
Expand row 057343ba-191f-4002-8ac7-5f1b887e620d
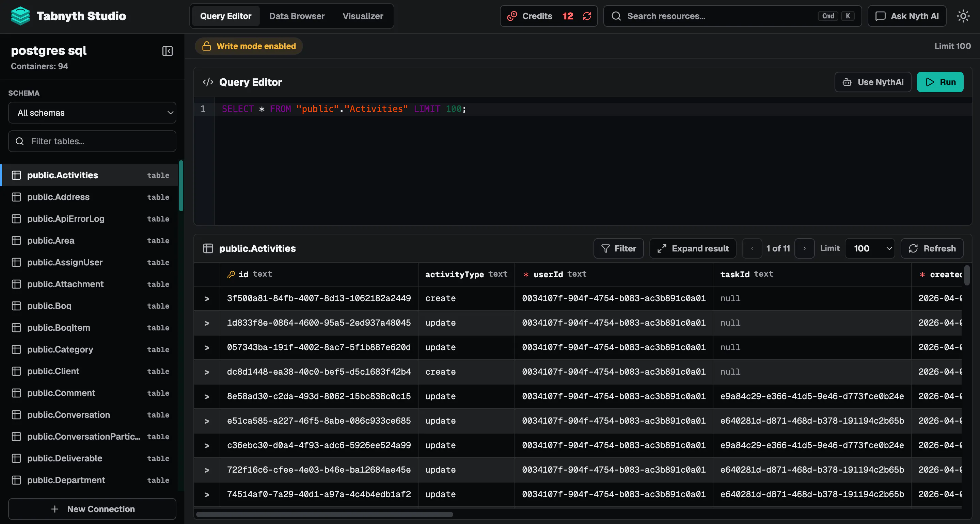point(207,347)
